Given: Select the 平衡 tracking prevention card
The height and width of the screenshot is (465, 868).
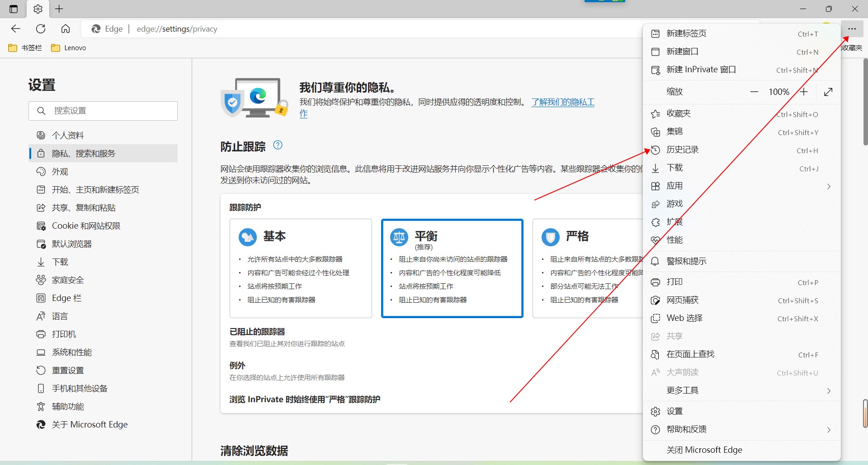Looking at the screenshot, I should [452, 268].
